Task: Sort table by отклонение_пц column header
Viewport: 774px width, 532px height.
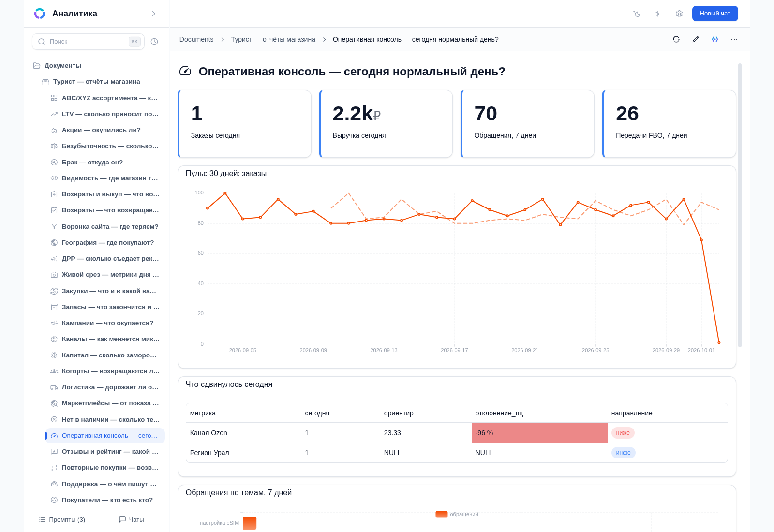Action: click(x=539, y=413)
